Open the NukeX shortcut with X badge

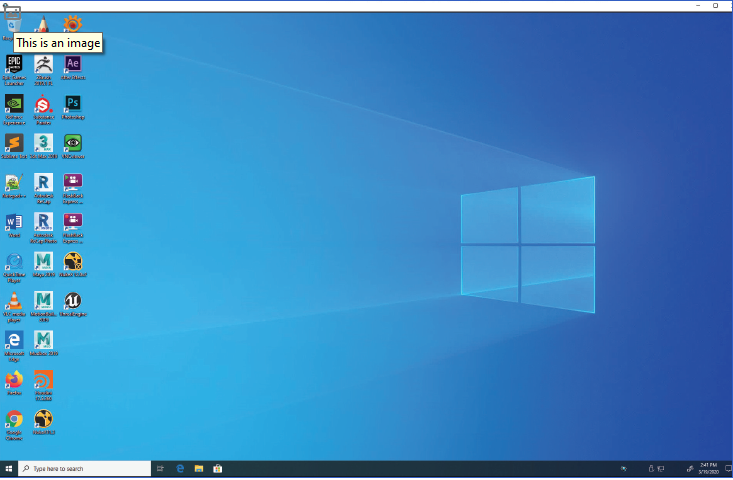pyautogui.click(x=73, y=265)
